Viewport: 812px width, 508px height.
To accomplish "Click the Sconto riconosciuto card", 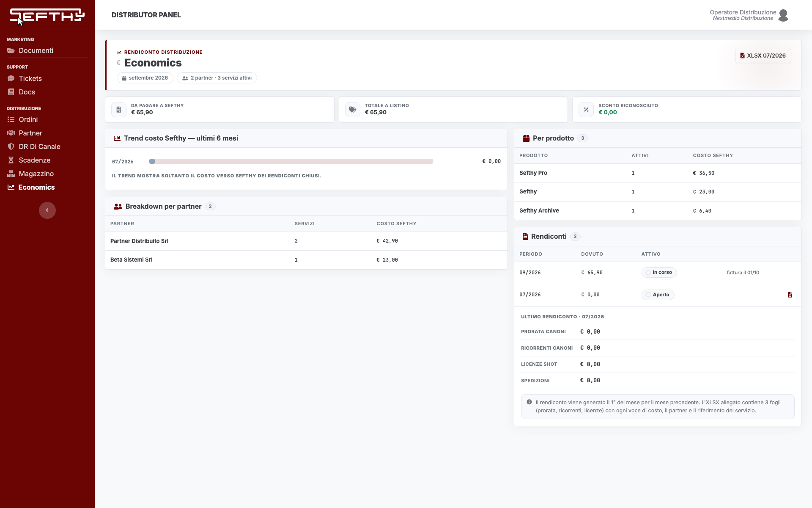I will [687, 110].
